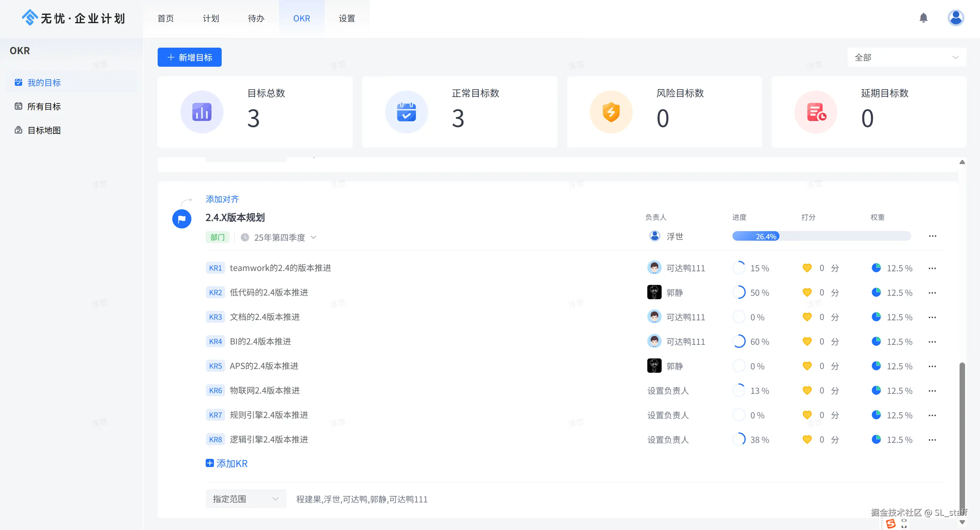Open 目标地图 in sidebar
This screenshot has height=530, width=980.
pos(71,130)
